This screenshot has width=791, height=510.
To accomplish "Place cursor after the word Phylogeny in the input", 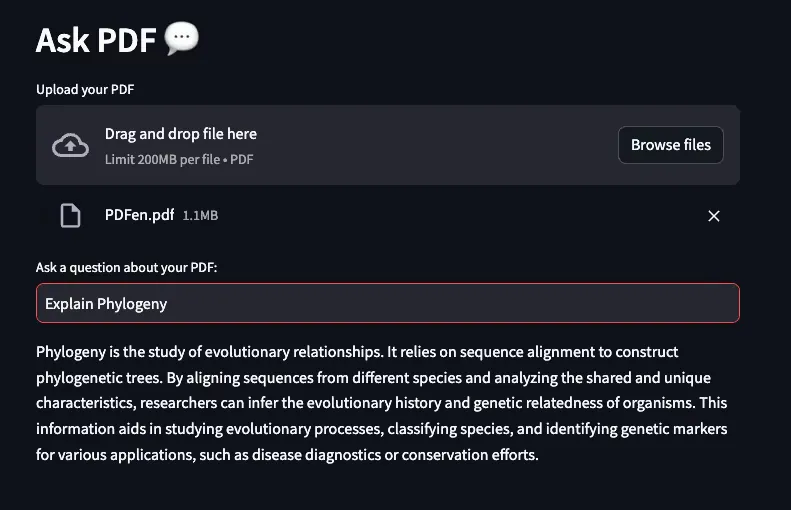I will [x=167, y=304].
